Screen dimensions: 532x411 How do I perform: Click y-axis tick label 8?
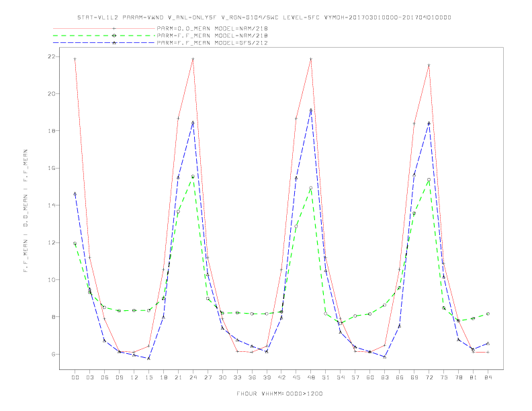(x=53, y=317)
